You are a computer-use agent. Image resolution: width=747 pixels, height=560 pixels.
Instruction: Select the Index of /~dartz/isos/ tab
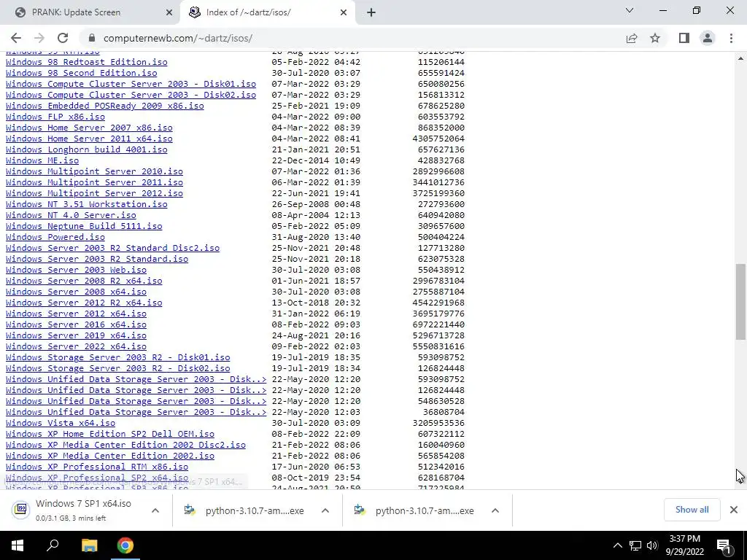267,12
